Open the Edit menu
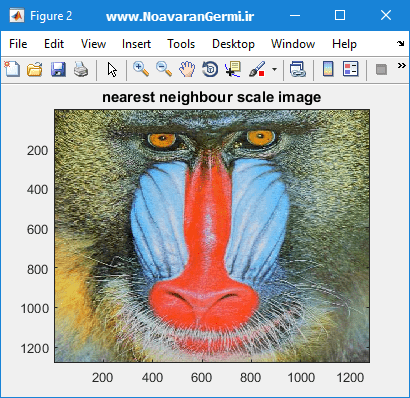 pyautogui.click(x=54, y=44)
